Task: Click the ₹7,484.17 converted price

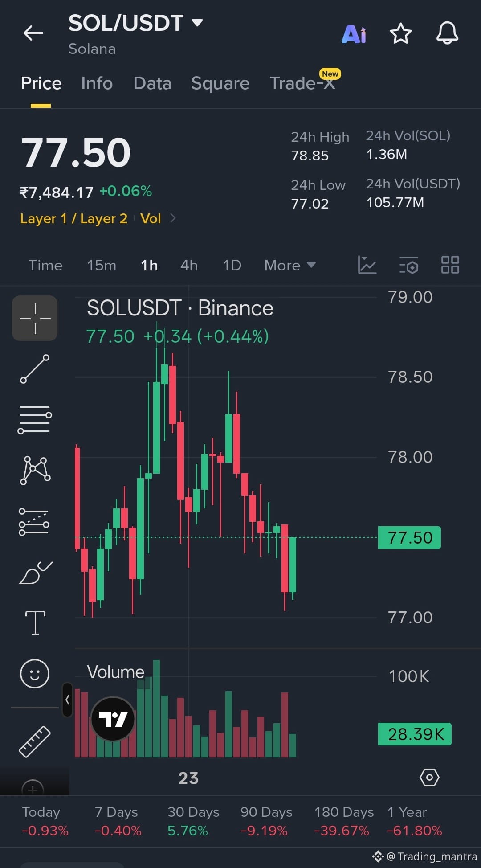Action: click(x=57, y=192)
